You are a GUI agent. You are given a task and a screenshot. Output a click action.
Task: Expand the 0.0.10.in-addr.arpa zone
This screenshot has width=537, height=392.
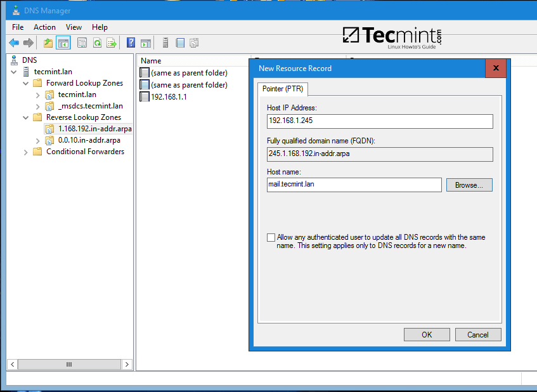[37, 140]
